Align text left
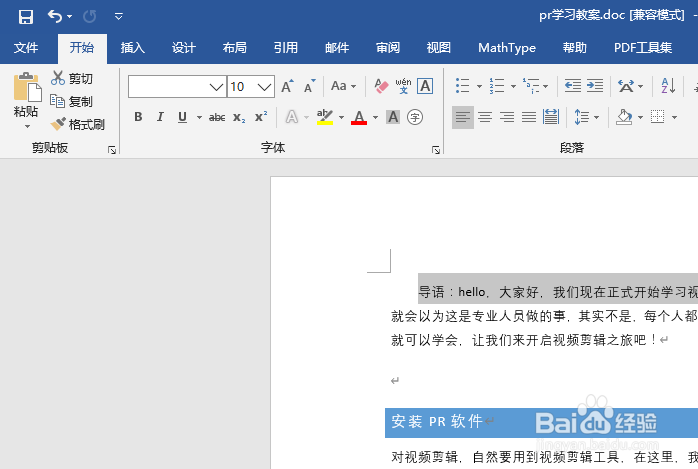 [x=463, y=117]
